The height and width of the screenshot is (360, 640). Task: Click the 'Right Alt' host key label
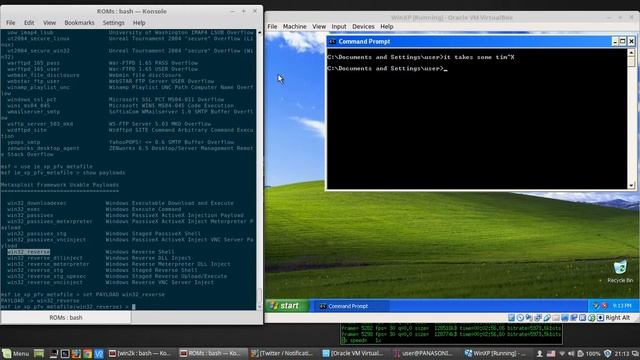pyautogui.click(x=618, y=318)
